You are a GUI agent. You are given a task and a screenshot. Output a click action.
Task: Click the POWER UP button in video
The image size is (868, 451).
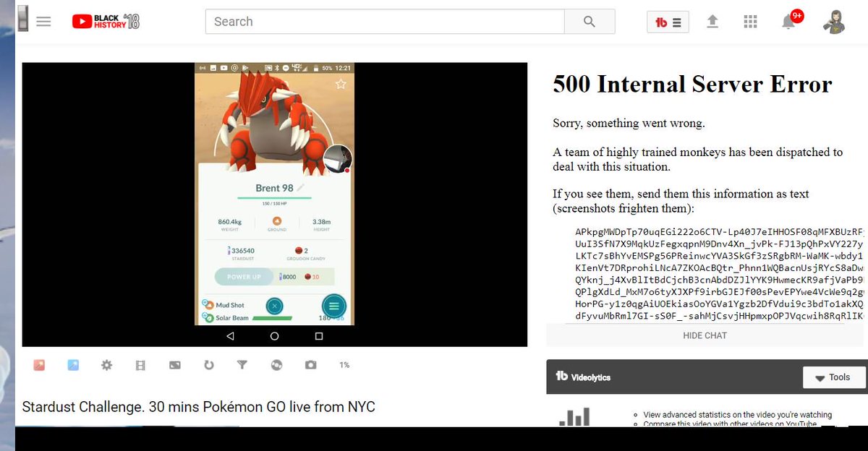click(244, 277)
